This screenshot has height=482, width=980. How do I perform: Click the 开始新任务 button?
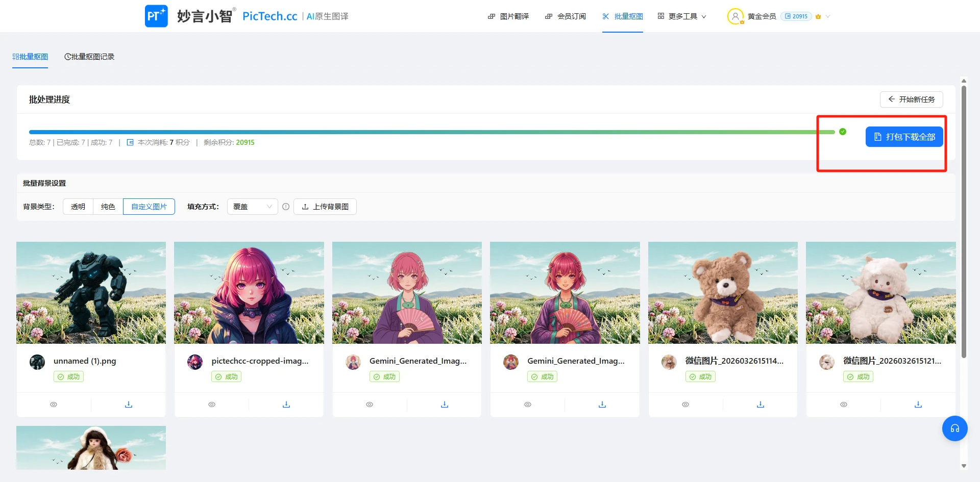point(911,99)
